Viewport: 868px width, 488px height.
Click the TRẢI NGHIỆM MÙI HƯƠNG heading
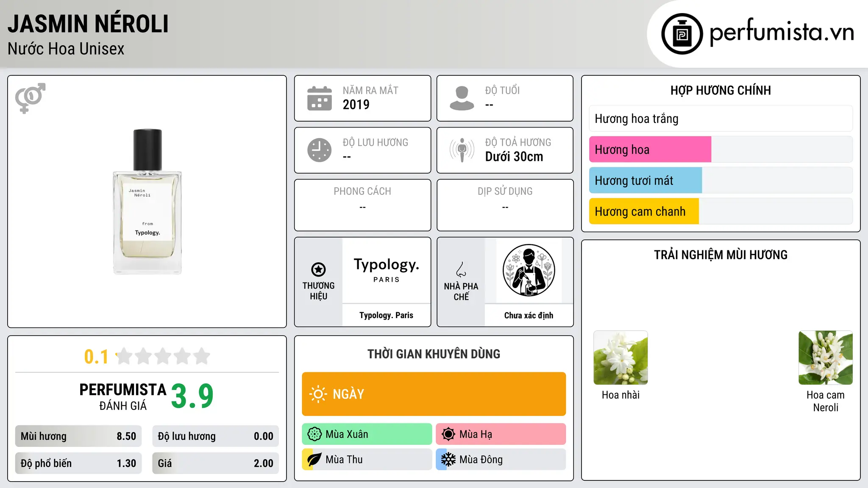pyautogui.click(x=721, y=255)
